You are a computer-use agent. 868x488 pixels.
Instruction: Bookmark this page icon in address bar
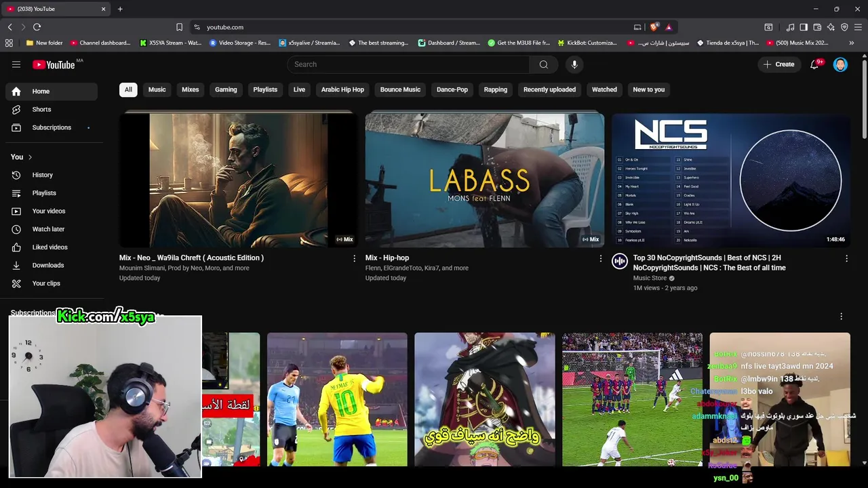(179, 27)
